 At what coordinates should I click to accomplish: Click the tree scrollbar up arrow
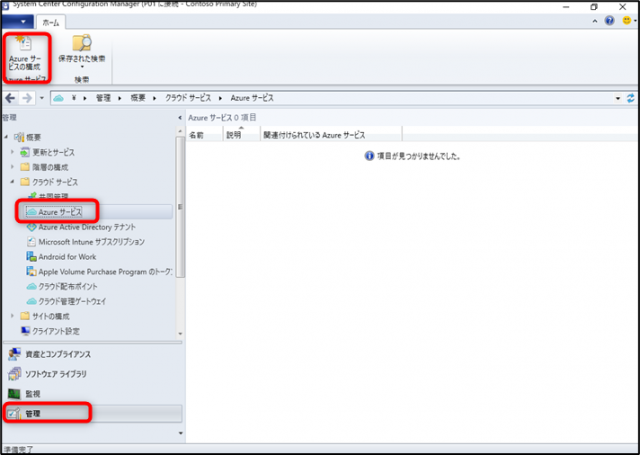coord(180,131)
